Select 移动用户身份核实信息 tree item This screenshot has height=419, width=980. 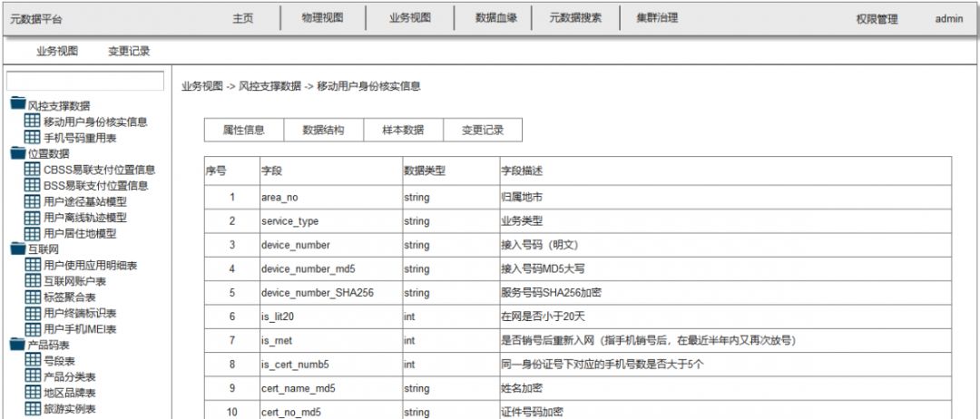click(95, 122)
